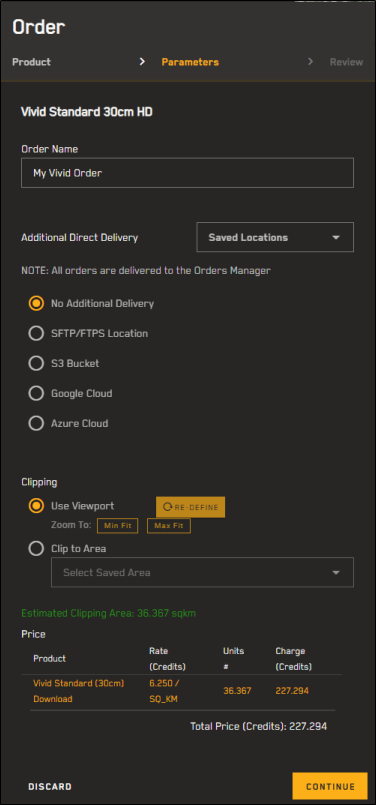This screenshot has width=376, height=805.
Task: Click the 36.367 units value
Action: point(237,691)
